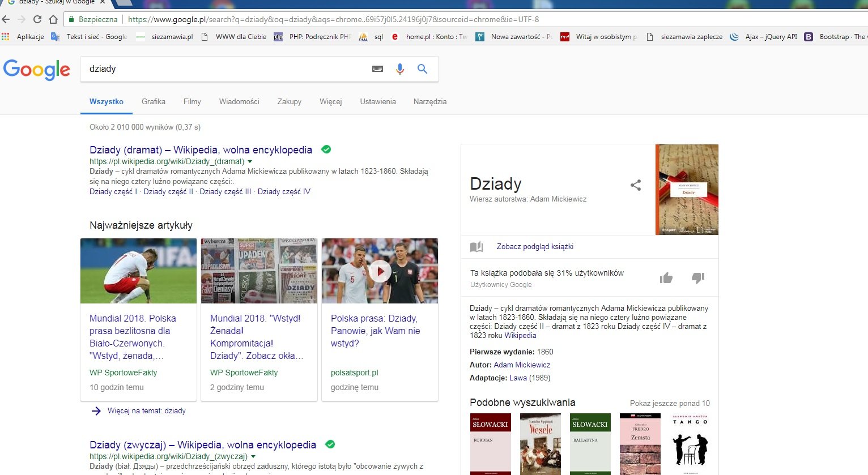Click the Google logo

pos(37,70)
